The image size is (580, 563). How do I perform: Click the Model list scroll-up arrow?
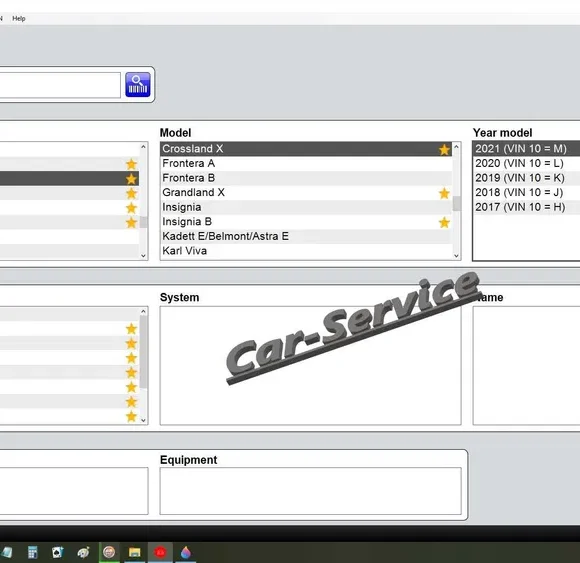pyautogui.click(x=456, y=147)
